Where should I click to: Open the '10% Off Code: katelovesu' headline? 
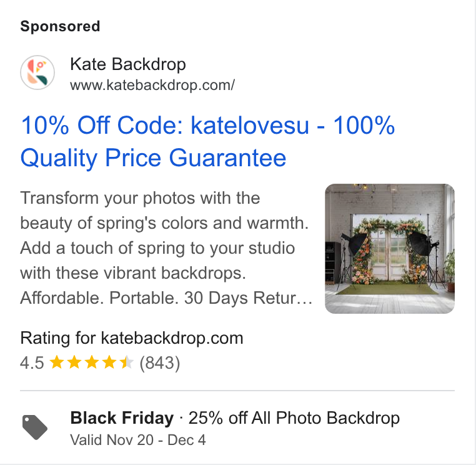point(165,125)
